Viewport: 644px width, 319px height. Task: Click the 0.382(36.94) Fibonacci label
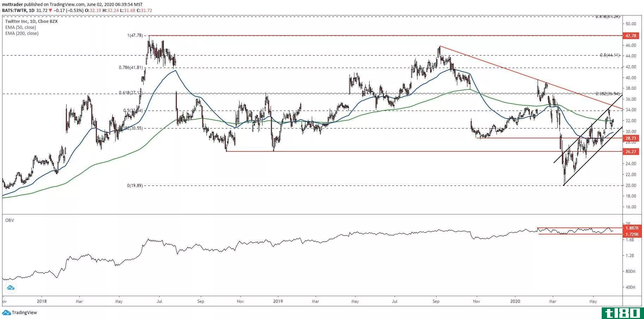coord(607,94)
